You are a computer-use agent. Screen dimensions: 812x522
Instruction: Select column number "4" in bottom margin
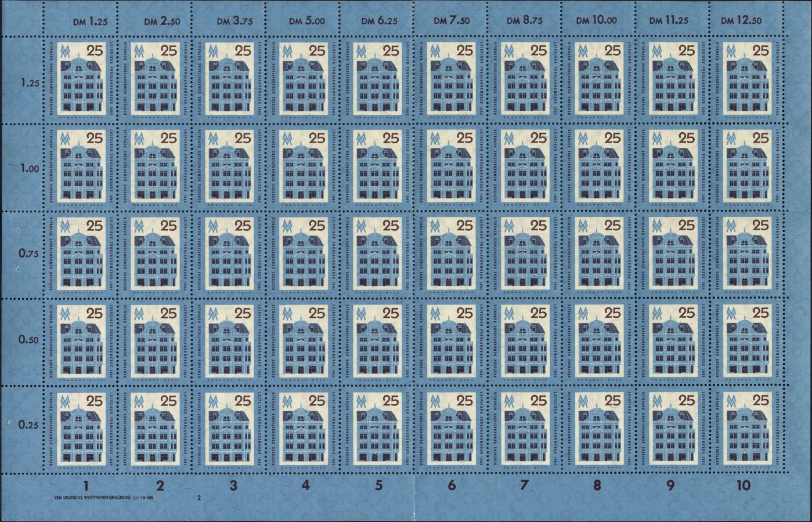tap(306, 486)
